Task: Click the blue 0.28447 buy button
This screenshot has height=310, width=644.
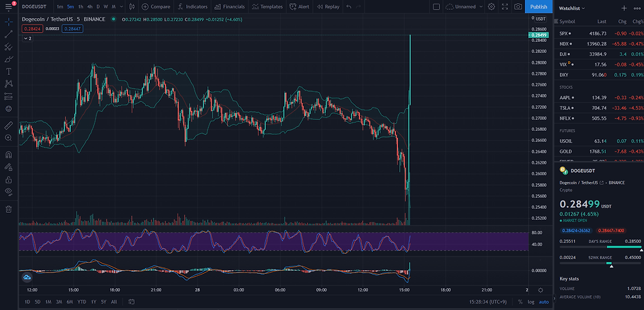Action: 72,29
